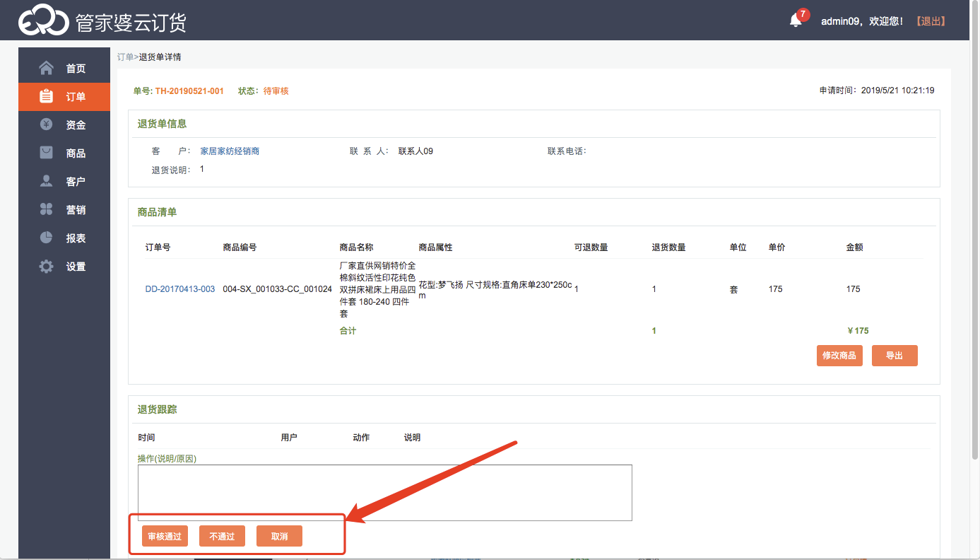Click the 用户 tracking column header
This screenshot has height=560, width=980.
(x=289, y=438)
